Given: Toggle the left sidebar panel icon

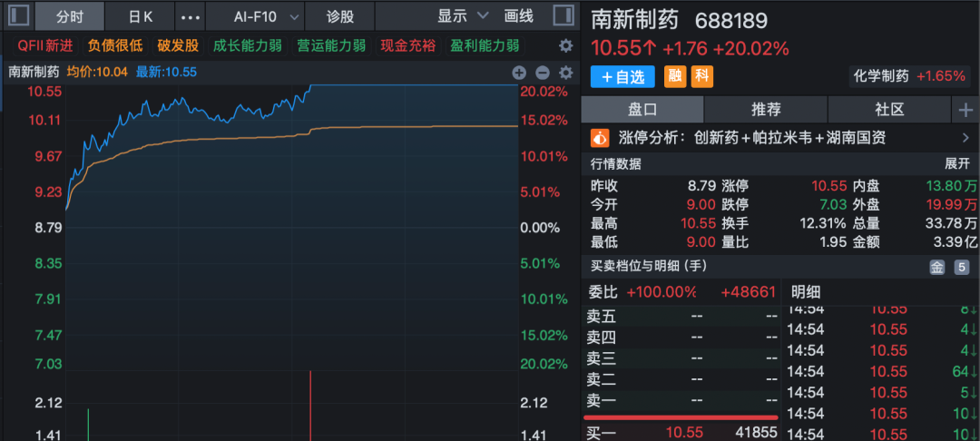Looking at the screenshot, I should (x=17, y=15).
